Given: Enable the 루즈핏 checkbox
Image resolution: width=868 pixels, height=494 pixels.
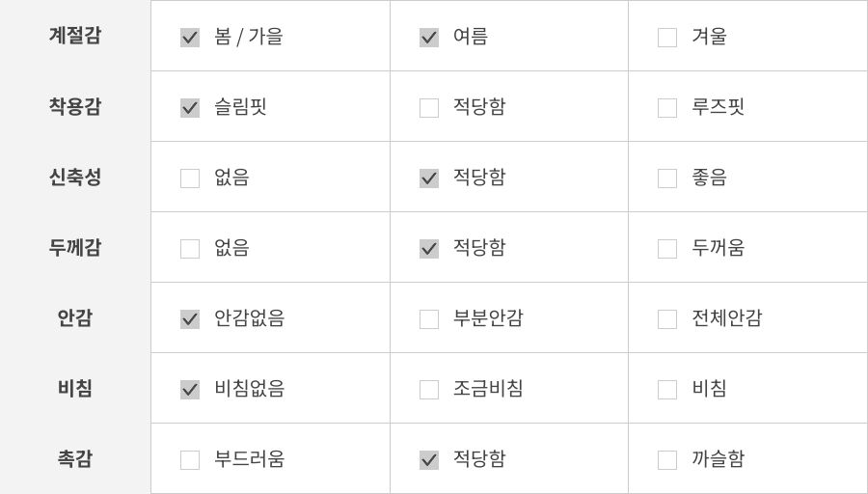Looking at the screenshot, I should 667,108.
